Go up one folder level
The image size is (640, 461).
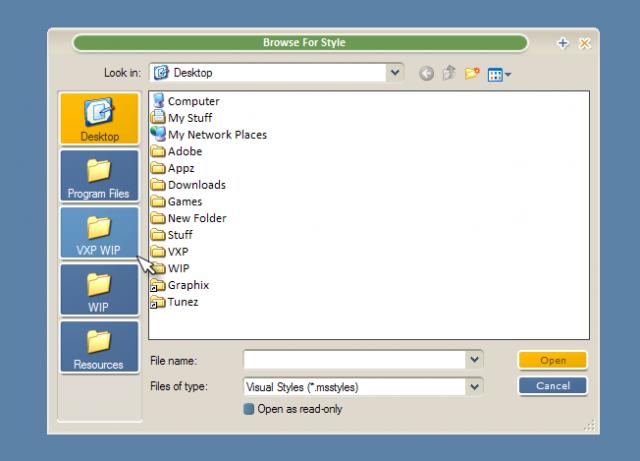[449, 73]
